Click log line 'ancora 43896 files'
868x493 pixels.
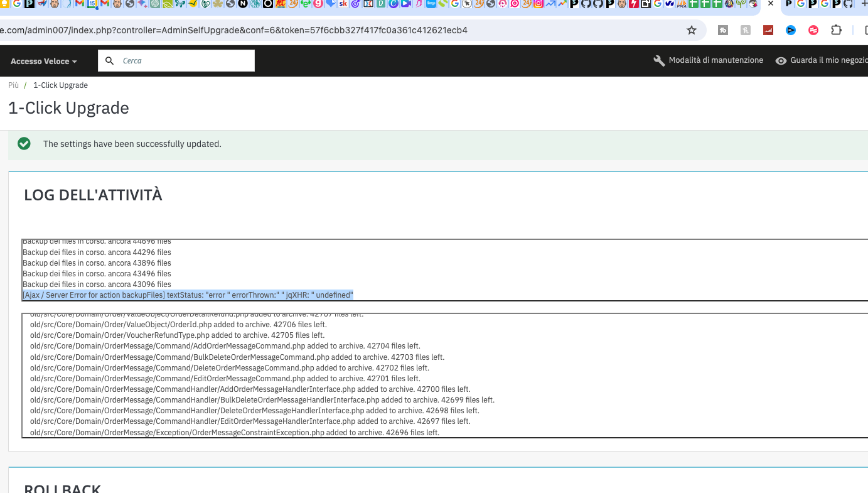(x=97, y=263)
